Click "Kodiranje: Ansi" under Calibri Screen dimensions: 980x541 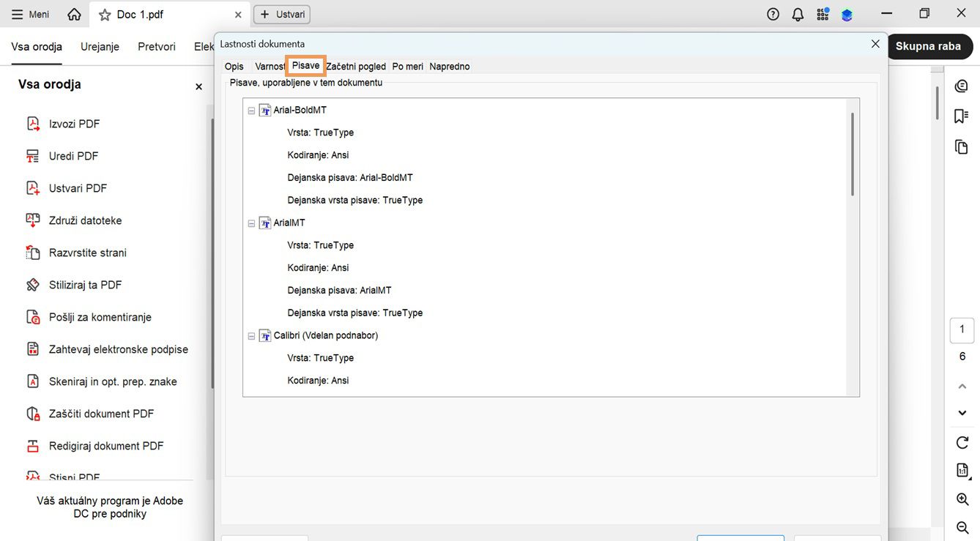[318, 381]
